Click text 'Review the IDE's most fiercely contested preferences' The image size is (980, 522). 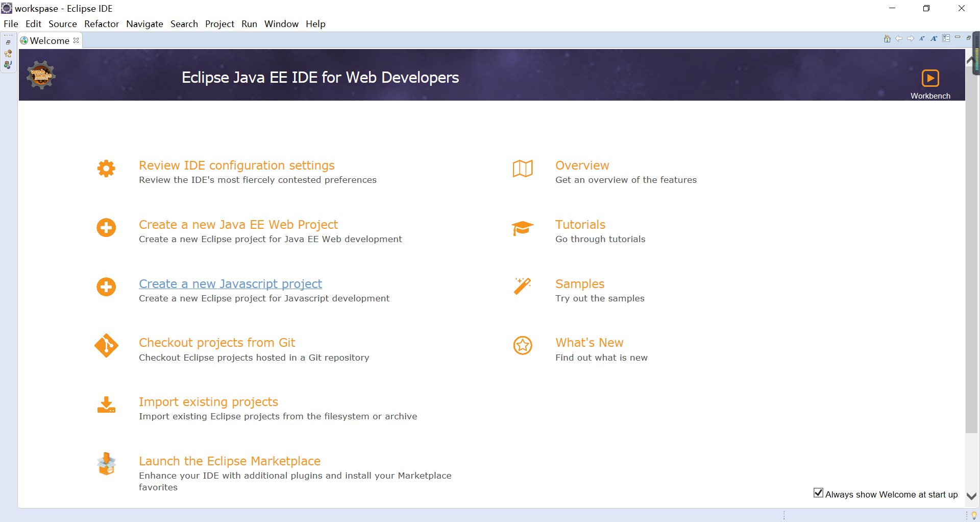[x=258, y=180]
